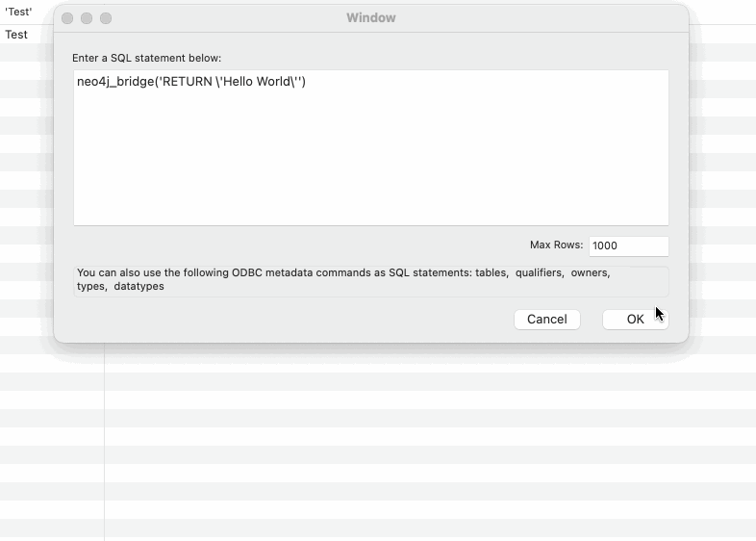Click the Max Rows label
The height and width of the screenshot is (541, 756).
click(x=556, y=245)
